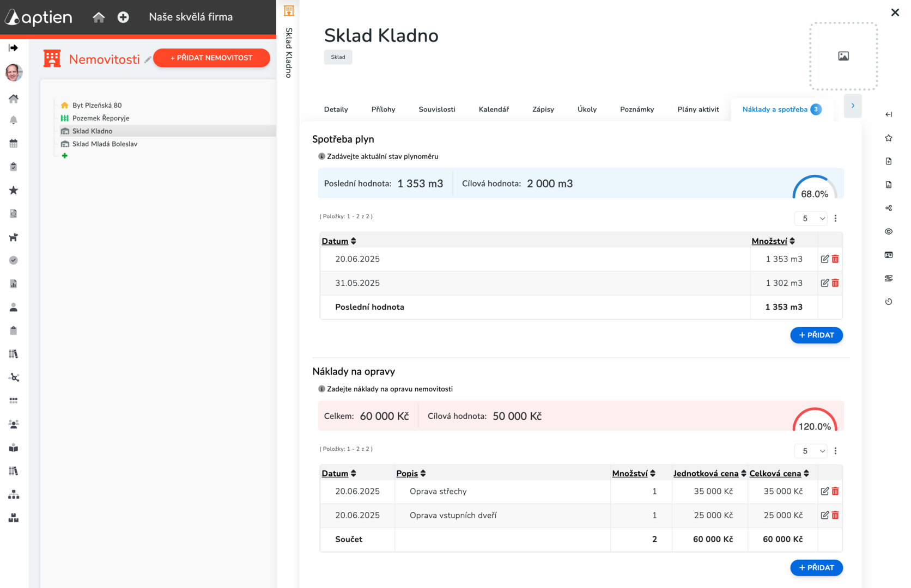Screen dimensions: 911x588
Task: Delete the Oprava vstupních dveří row
Action: point(835,515)
